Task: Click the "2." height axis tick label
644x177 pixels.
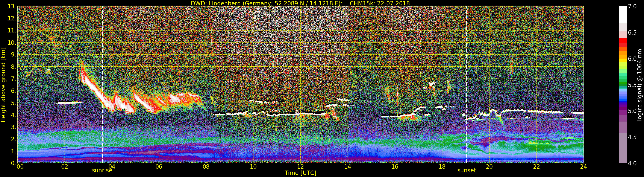Action: 14,139
